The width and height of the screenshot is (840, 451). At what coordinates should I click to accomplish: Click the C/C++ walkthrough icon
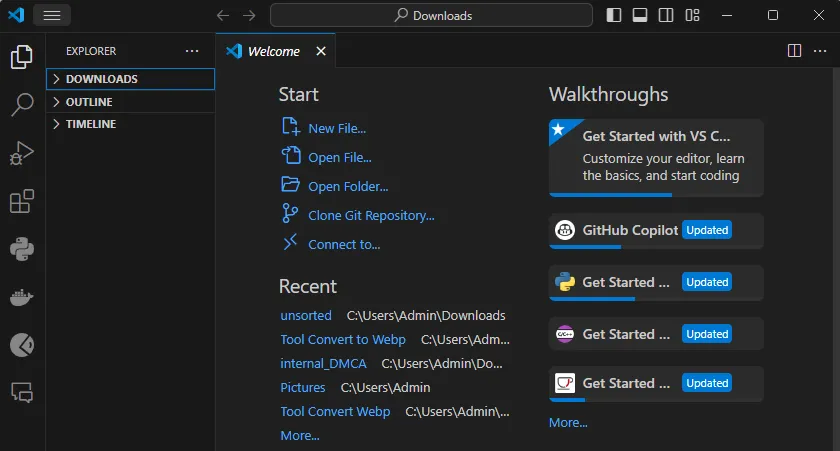tap(565, 334)
